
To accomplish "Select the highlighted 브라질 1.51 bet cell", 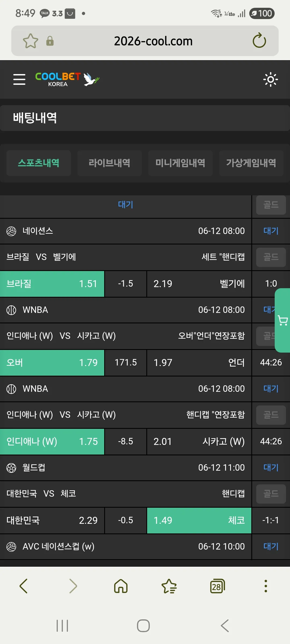I will click(52, 284).
